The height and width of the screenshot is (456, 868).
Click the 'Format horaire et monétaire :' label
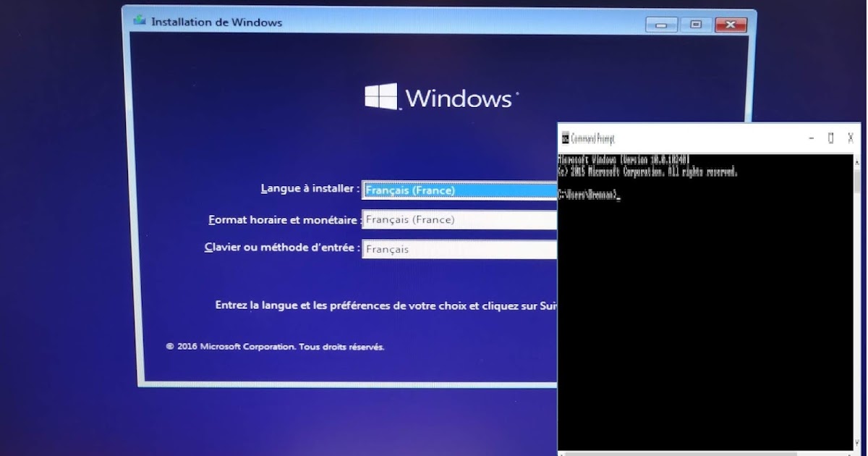point(284,219)
